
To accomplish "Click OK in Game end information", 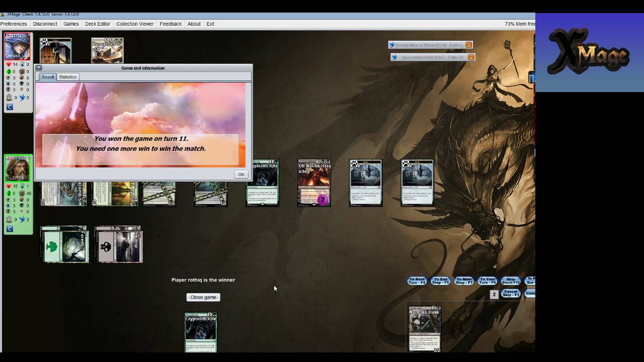I will [241, 174].
